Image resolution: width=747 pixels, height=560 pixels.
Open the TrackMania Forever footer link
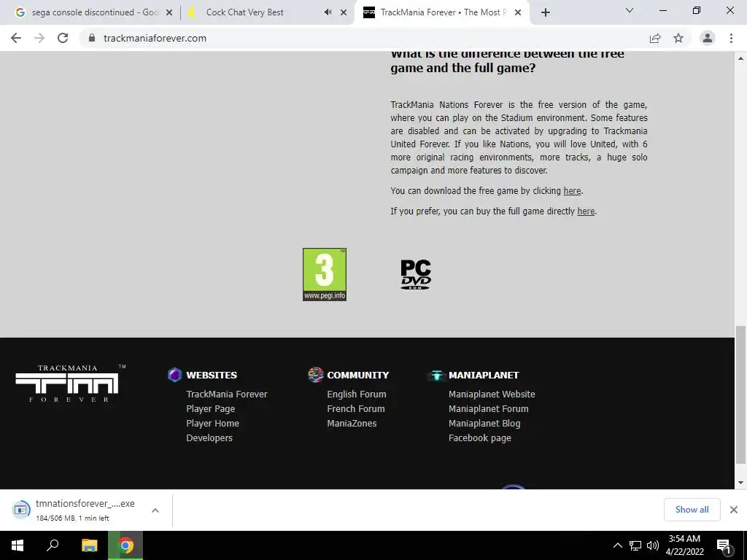click(x=227, y=394)
